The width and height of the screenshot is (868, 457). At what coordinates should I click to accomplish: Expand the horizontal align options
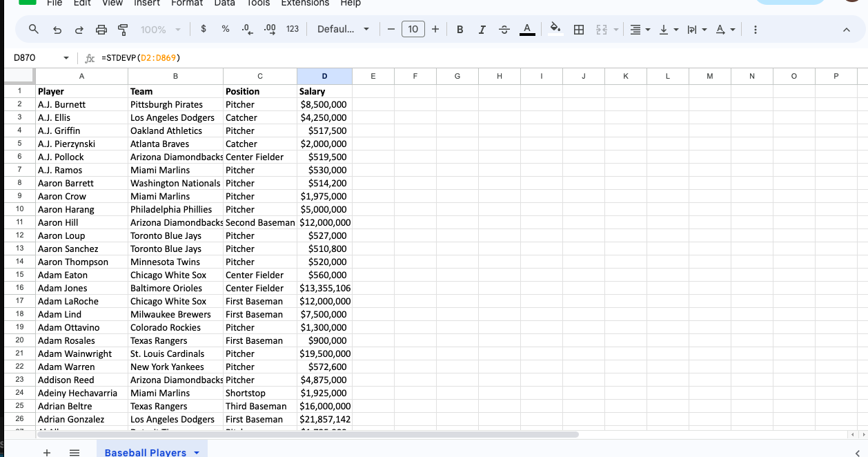647,29
